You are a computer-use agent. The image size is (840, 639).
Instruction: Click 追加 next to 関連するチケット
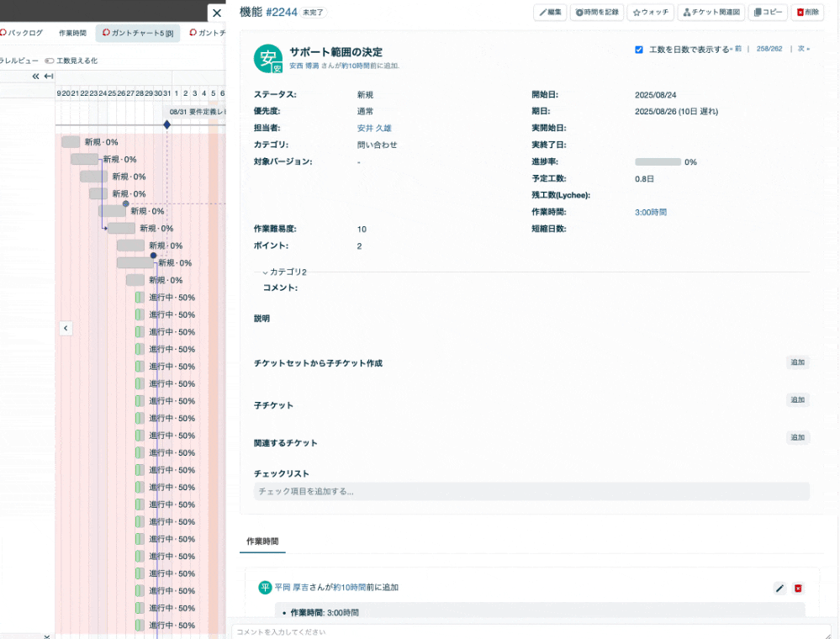tap(798, 437)
